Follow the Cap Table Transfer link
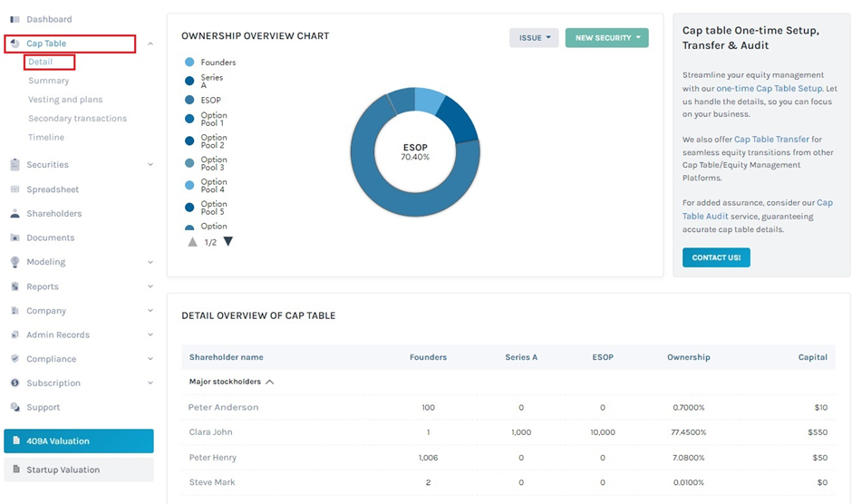852x504 pixels. click(x=771, y=140)
